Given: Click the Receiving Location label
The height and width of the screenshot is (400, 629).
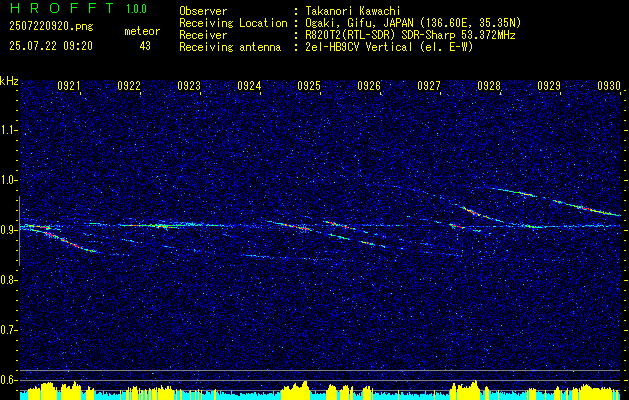Looking at the screenshot, I should pos(233,23).
